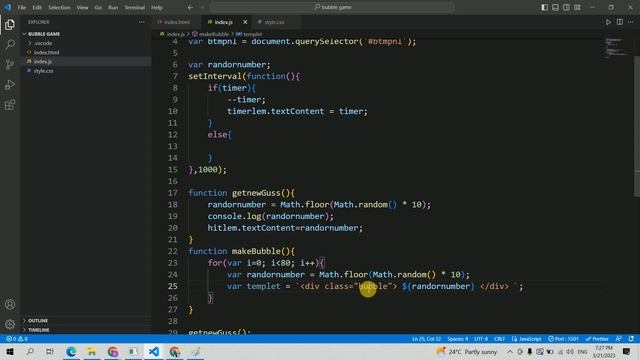Open the File menu

point(22,7)
